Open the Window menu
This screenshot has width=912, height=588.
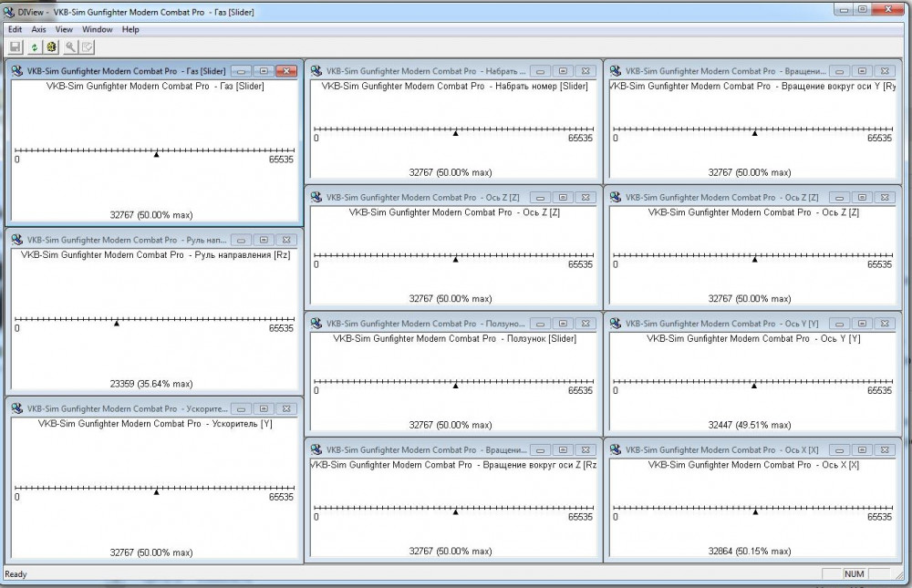(98, 29)
